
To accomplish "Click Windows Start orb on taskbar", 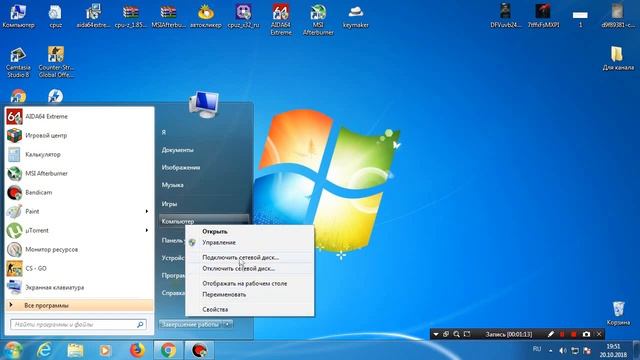I will tap(13, 351).
